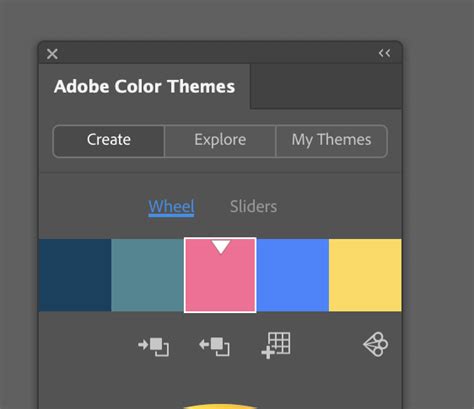Add this theme to Swatches grid icon
474x409 pixels.
(276, 345)
